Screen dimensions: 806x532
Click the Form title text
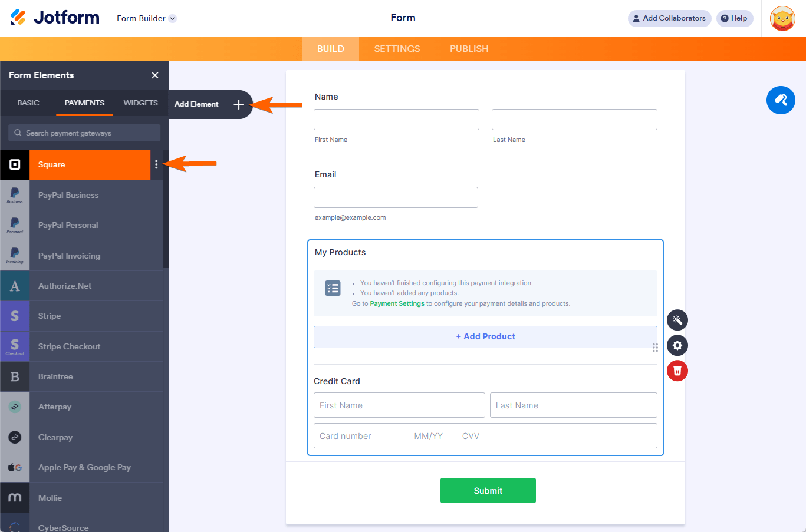(403, 18)
